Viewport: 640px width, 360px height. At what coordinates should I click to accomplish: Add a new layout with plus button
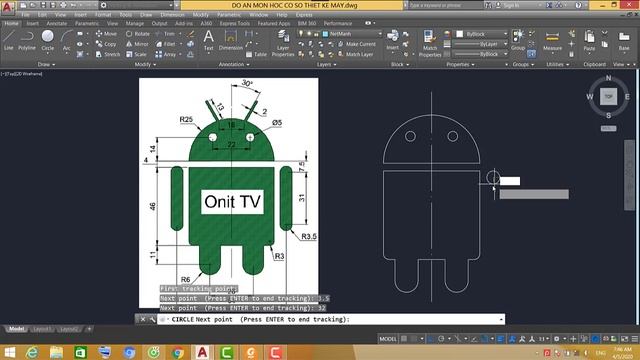click(89, 329)
